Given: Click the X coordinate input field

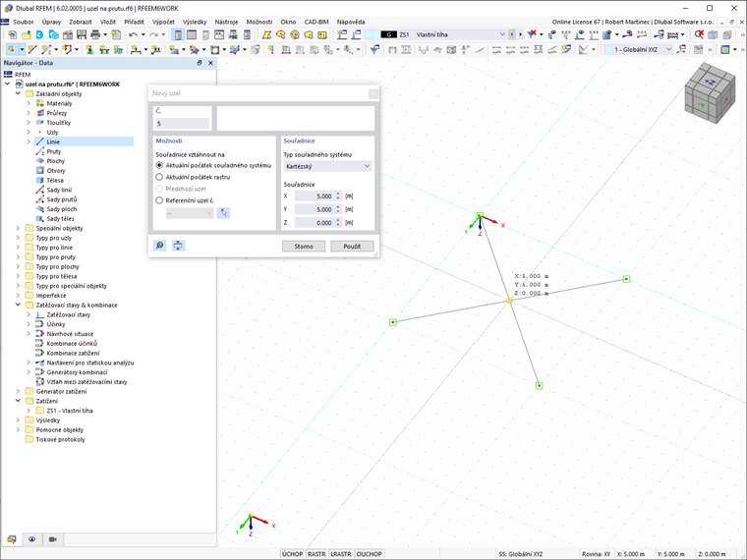Looking at the screenshot, I should 315,196.
